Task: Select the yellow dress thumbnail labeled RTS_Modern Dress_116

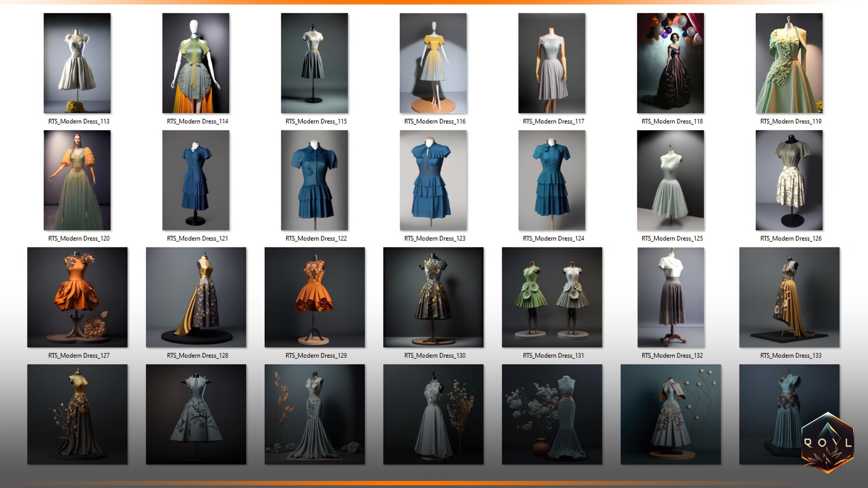Action: 433,63
